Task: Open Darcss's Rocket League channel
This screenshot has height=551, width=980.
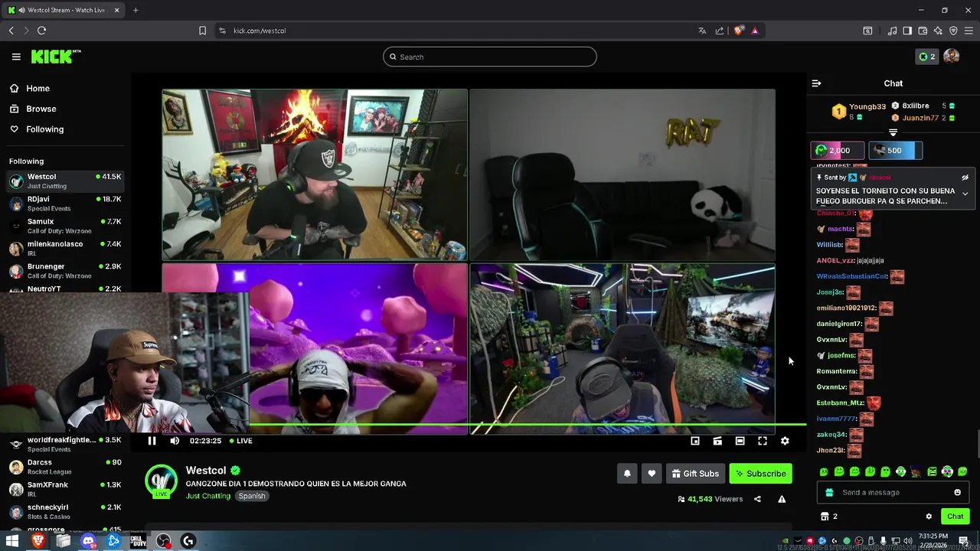Action: tap(65, 467)
